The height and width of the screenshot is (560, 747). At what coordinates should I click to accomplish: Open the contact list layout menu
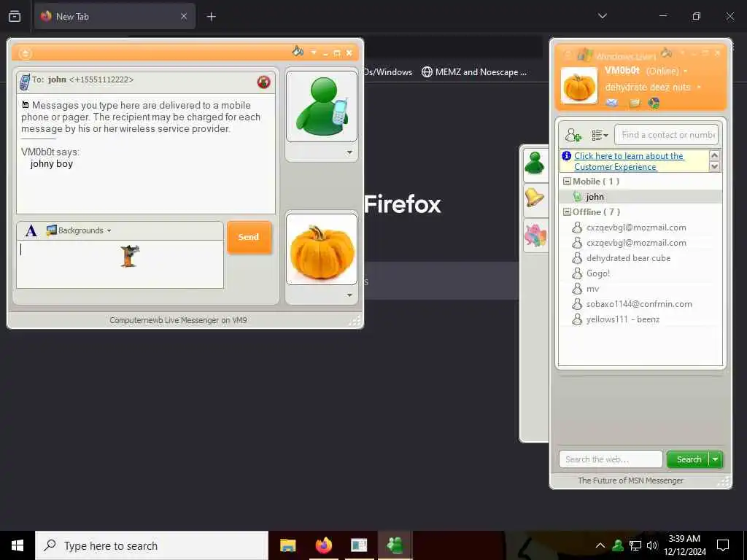pyautogui.click(x=600, y=135)
